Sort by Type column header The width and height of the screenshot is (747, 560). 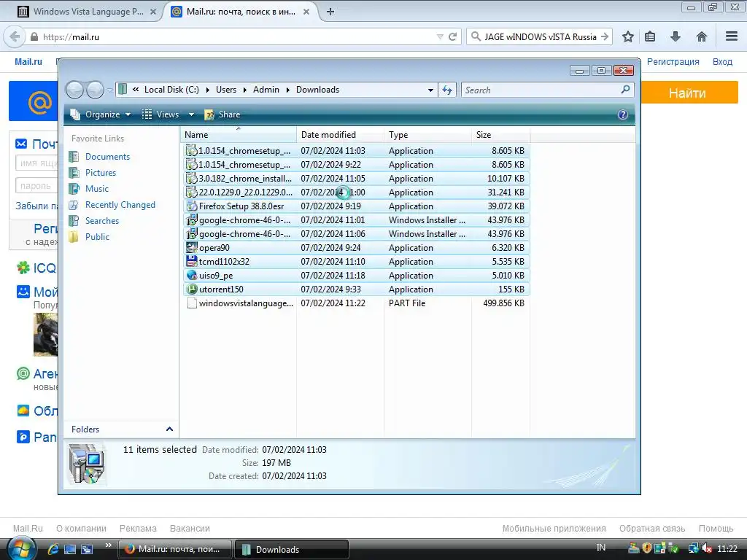pyautogui.click(x=427, y=135)
